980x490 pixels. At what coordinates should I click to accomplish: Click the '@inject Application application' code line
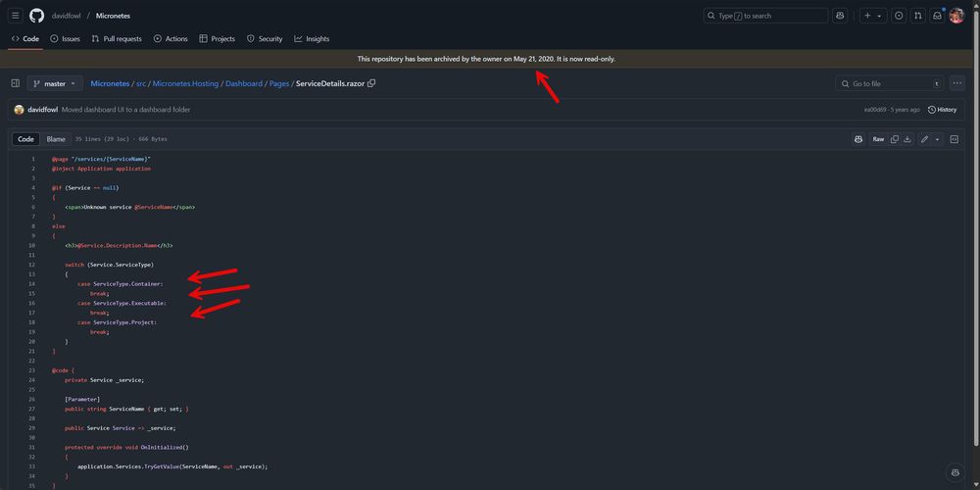pos(101,169)
